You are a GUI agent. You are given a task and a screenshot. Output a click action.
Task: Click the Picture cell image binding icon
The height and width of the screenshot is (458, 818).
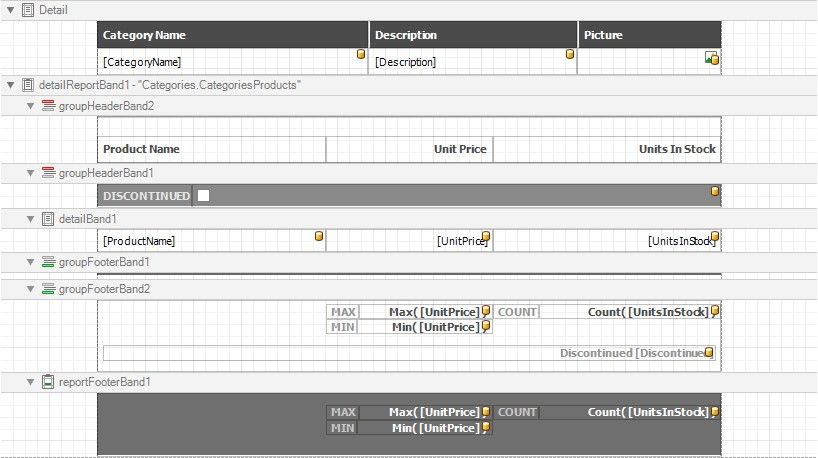point(712,59)
